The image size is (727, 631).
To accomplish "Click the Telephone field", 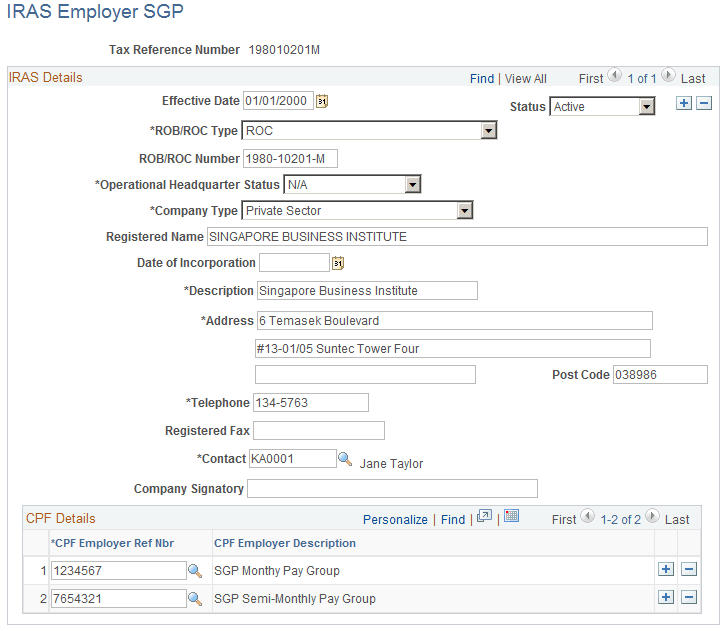I will coord(311,402).
